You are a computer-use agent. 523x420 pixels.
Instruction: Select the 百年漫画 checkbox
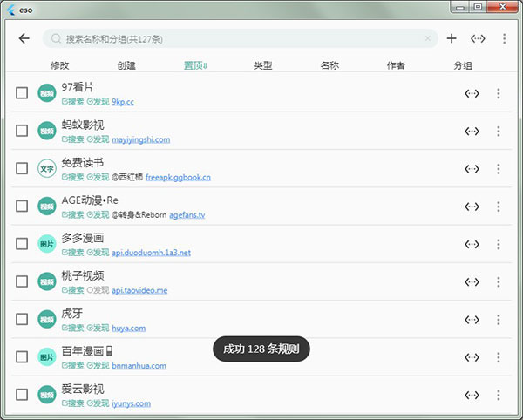click(22, 356)
